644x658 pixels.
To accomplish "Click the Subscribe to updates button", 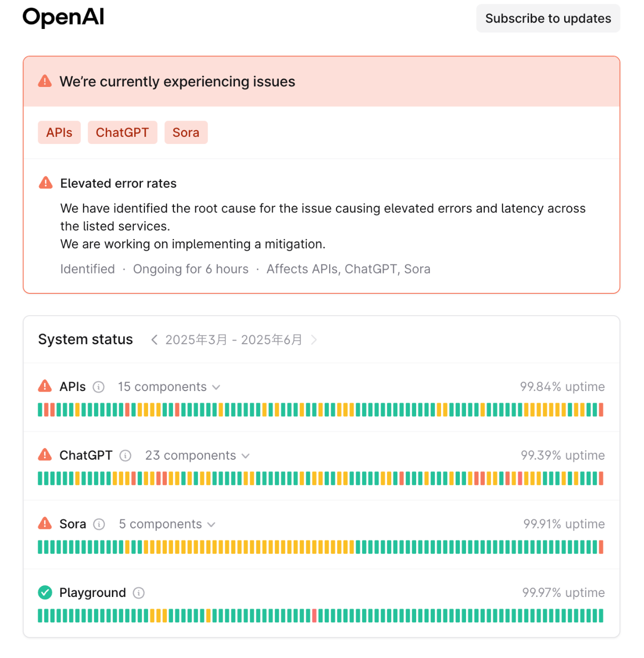I will 548,18.
